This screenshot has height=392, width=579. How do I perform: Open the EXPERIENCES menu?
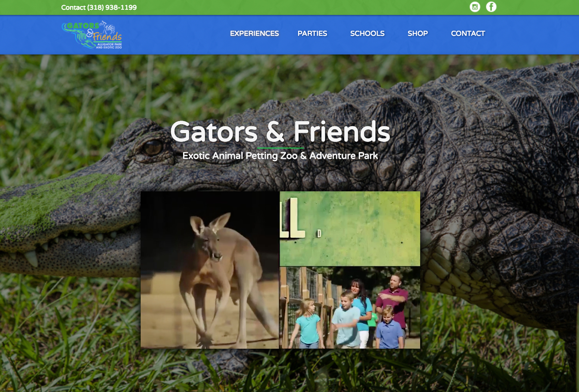tap(254, 34)
